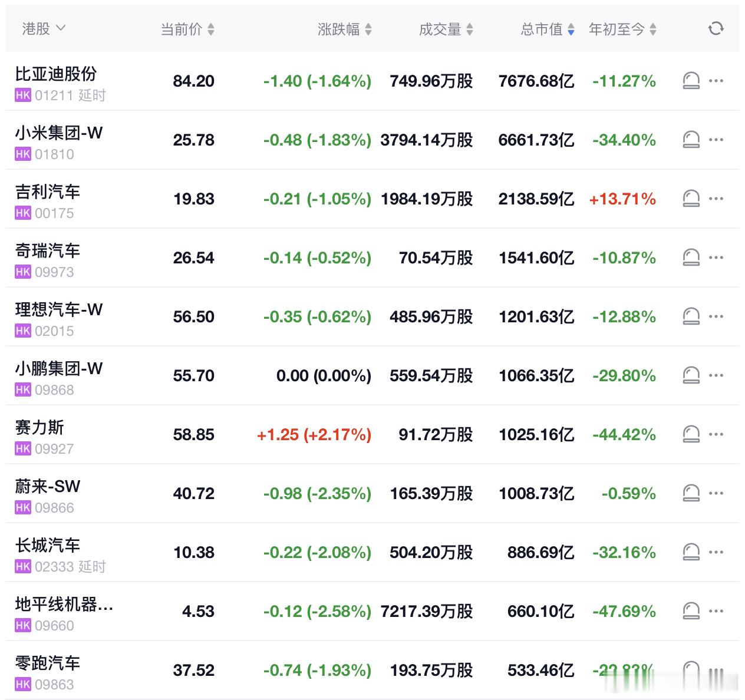This screenshot has height=700, width=745.
Task: Click change 0.00 (0.00%) for 小鹏集团-W
Action: click(324, 376)
